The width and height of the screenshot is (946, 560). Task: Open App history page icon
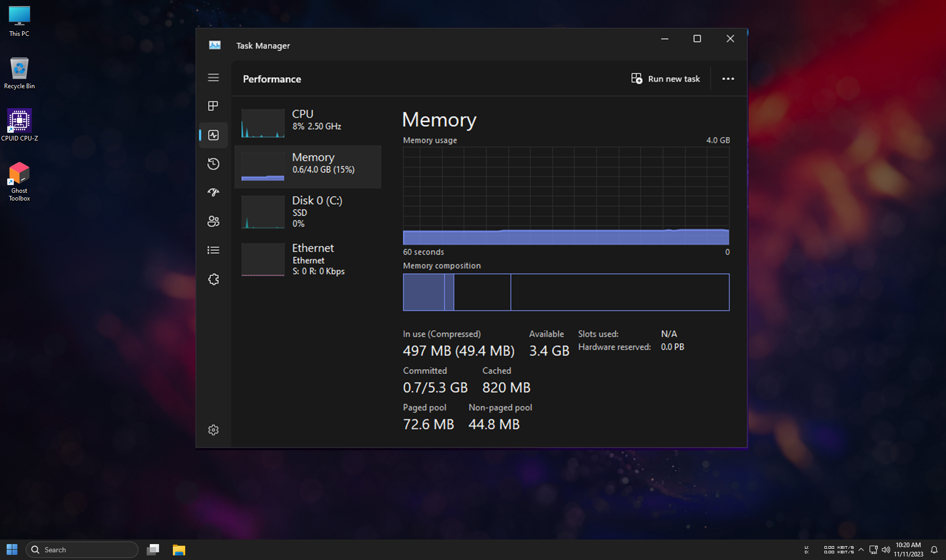pos(213,164)
